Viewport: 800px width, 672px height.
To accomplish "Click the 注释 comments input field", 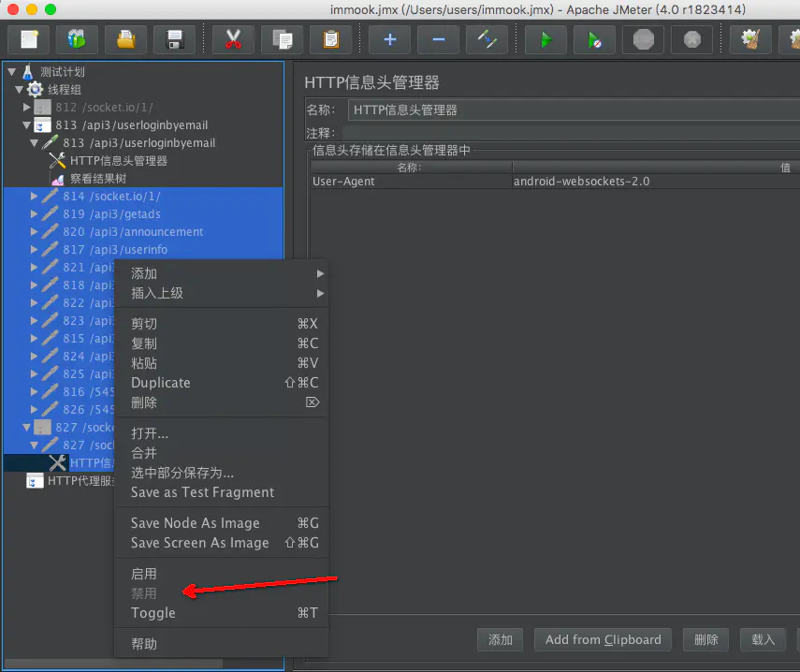I will click(x=572, y=133).
